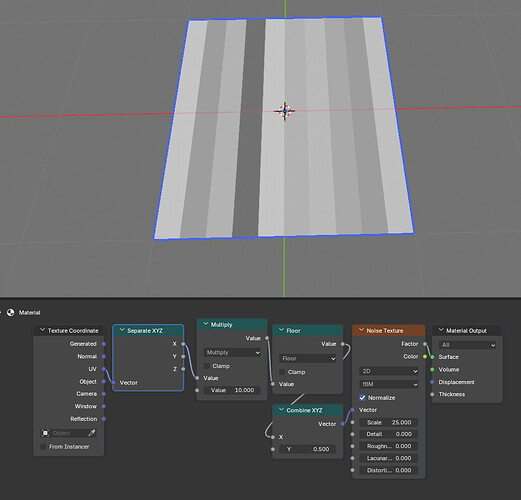Click the object icon in Object field
This screenshot has height=500, width=521.
pyautogui.click(x=45, y=433)
